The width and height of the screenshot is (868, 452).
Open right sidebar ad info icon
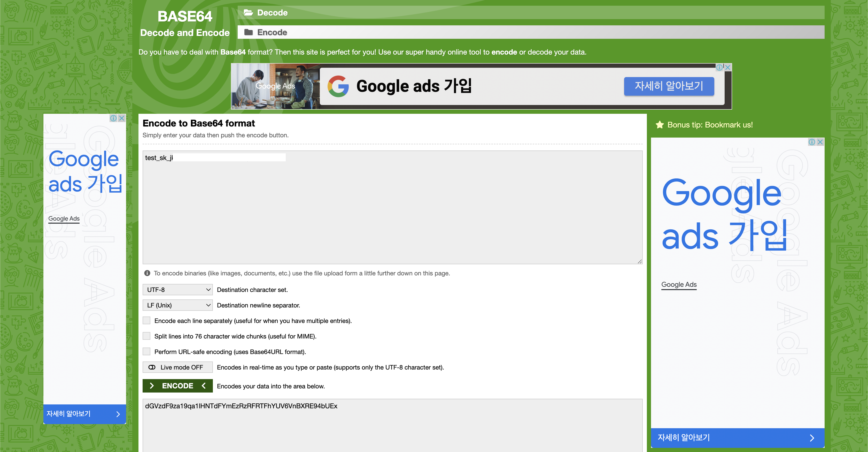click(x=812, y=142)
